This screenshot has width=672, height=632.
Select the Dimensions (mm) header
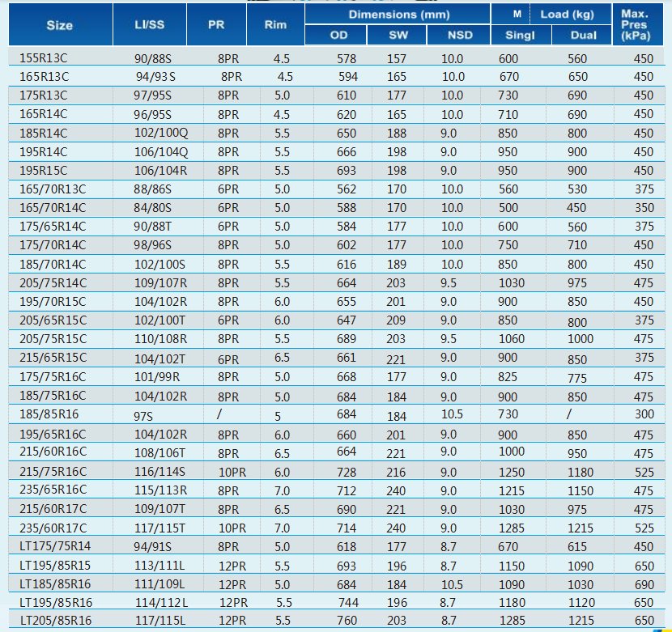pos(397,15)
